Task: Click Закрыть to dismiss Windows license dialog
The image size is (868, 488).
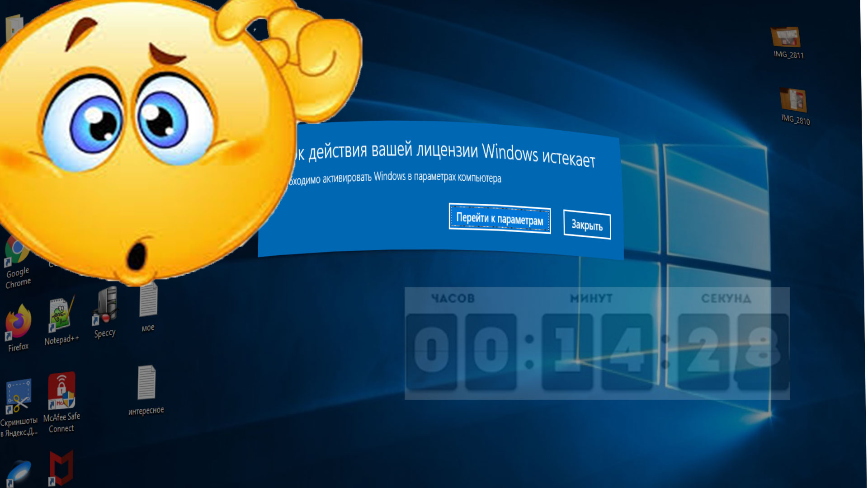Action: [587, 225]
